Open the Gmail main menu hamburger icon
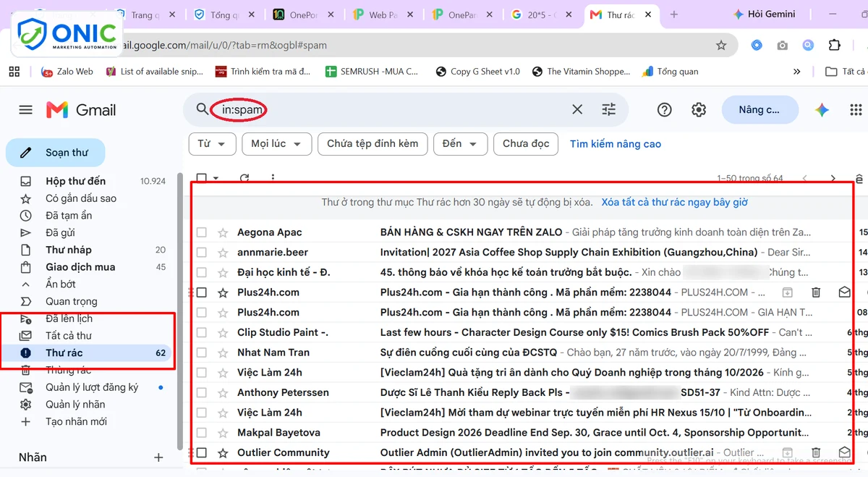The width and height of the screenshot is (868, 477). [26, 110]
